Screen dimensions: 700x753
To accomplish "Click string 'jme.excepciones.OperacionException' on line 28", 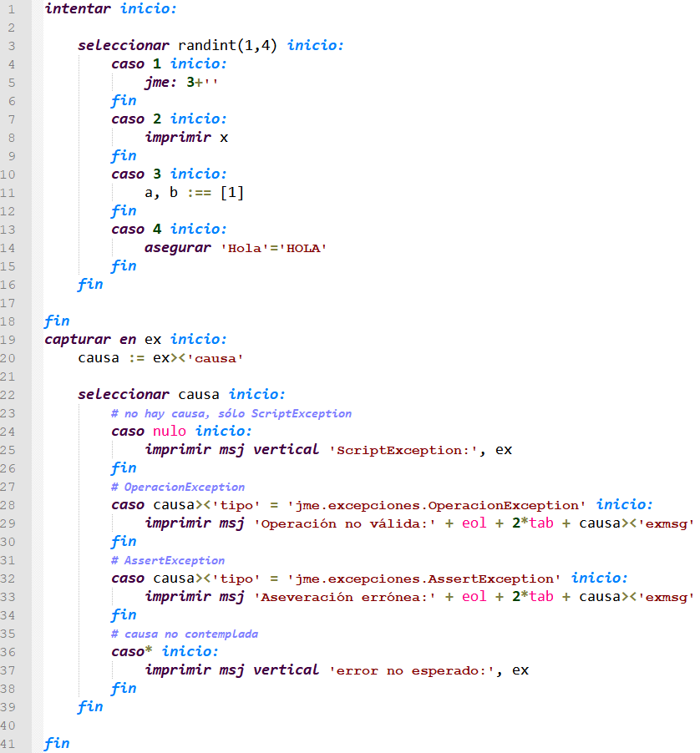I will [436, 506].
